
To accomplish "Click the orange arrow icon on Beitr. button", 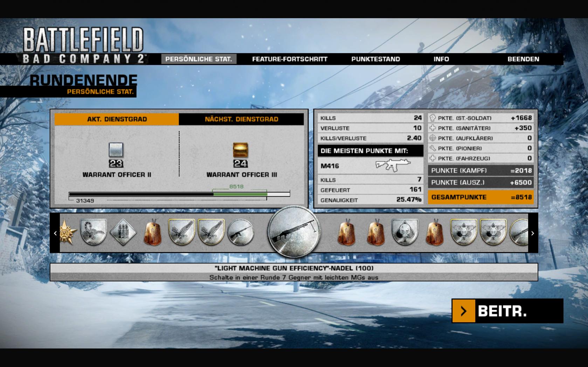I will 464,311.
